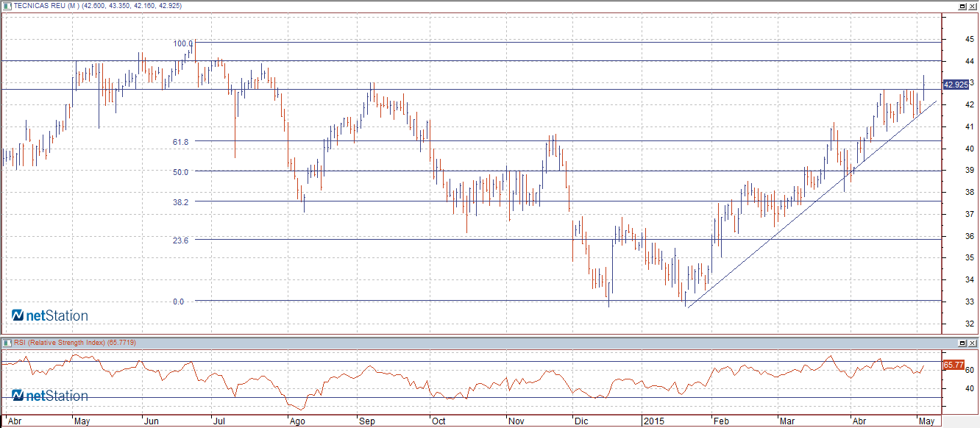
Task: Select the 0.0 Fibonacci base label
Action: point(178,302)
